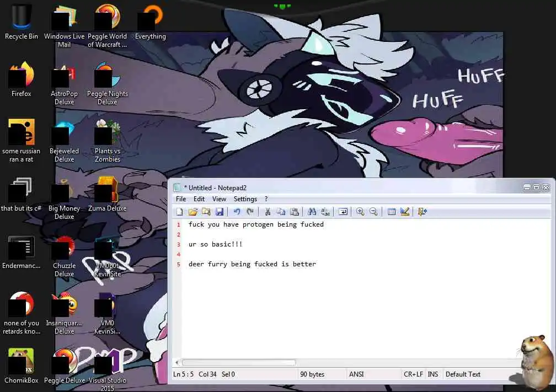Click the text 'ur so basic!!!' on line 3

tap(215, 244)
